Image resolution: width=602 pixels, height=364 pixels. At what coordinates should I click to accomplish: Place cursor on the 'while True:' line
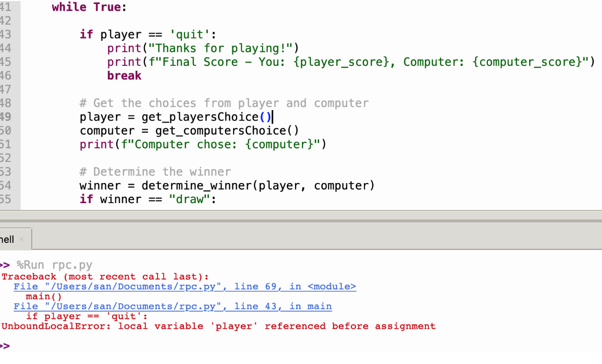[89, 8]
